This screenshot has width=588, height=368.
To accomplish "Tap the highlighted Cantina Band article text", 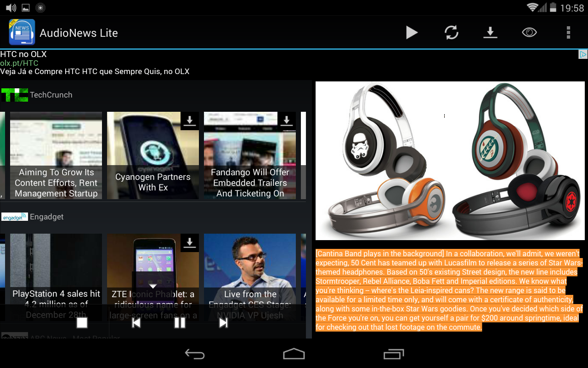I will click(449, 290).
